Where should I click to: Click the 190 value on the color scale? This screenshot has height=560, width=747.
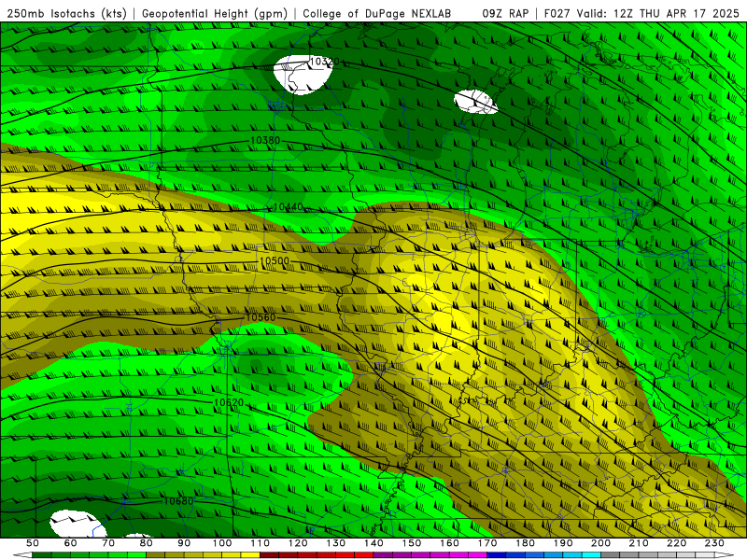tap(563, 543)
